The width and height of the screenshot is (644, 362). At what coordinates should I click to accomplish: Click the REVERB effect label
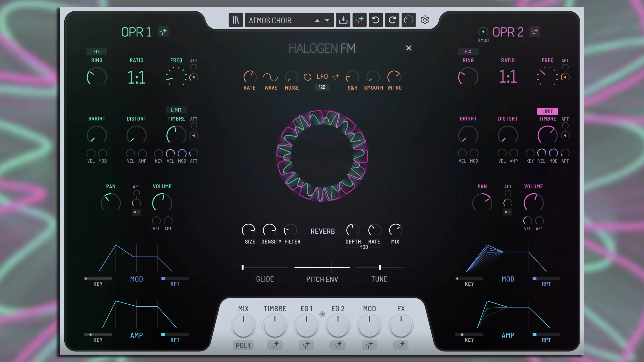[x=323, y=231]
